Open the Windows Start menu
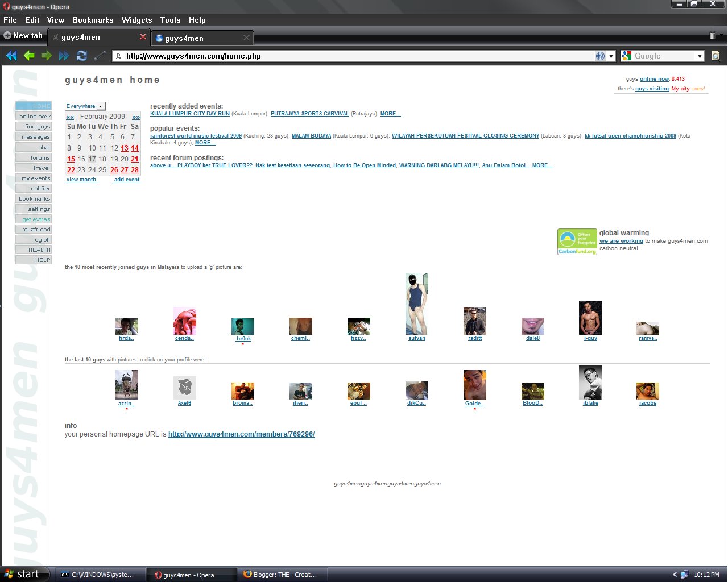The height and width of the screenshot is (582, 728). [x=24, y=574]
